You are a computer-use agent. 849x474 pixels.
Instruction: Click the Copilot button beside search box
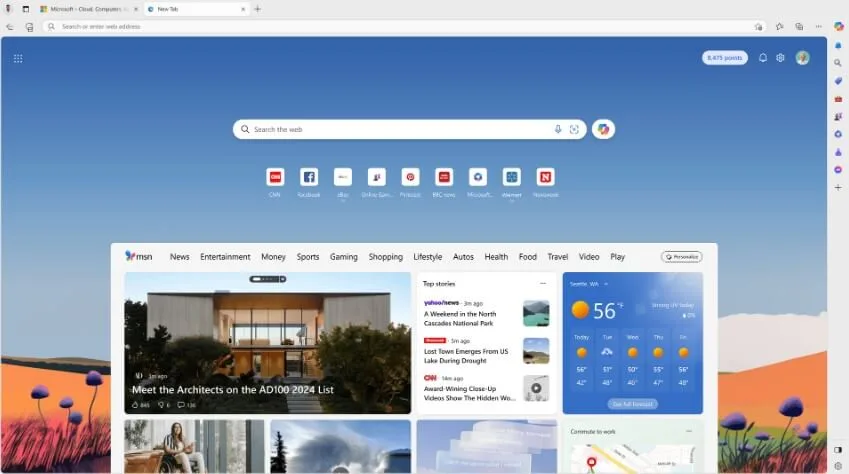coord(603,129)
